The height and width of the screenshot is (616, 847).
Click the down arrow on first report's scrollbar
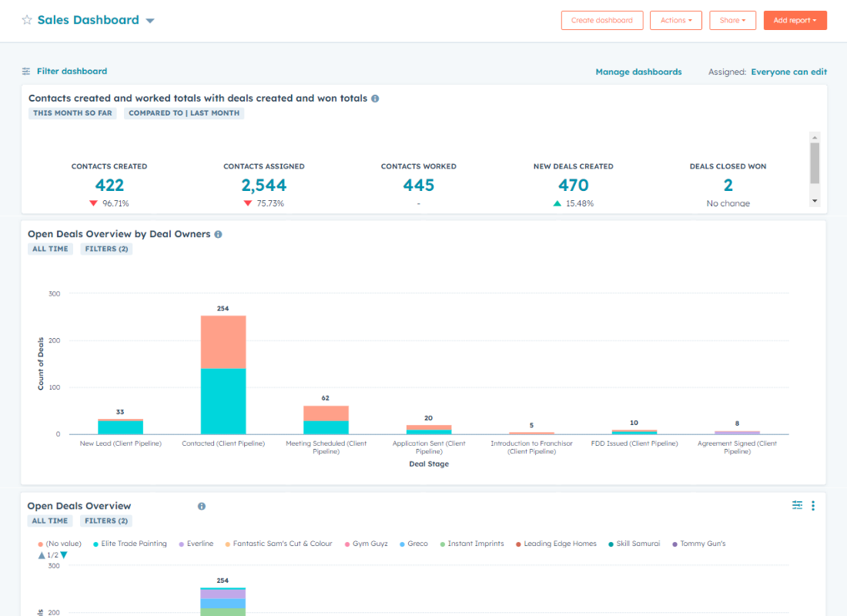[815, 199]
